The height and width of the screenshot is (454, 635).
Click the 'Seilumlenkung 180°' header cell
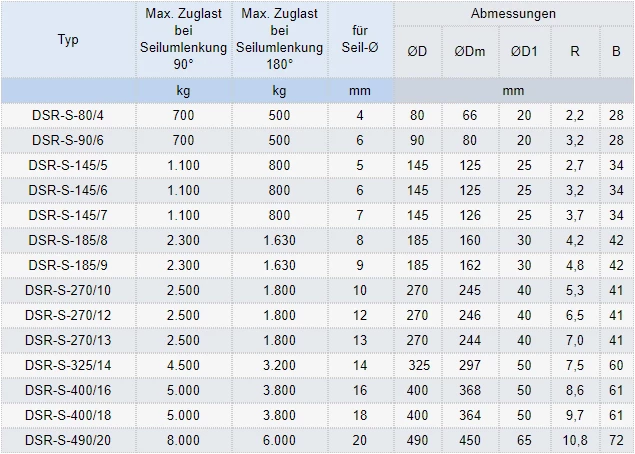tap(280, 40)
